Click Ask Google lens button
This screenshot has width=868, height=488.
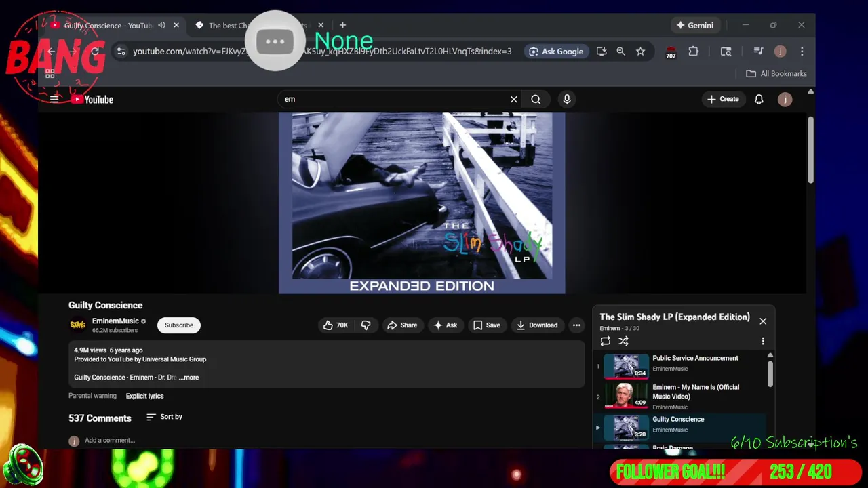tap(556, 52)
